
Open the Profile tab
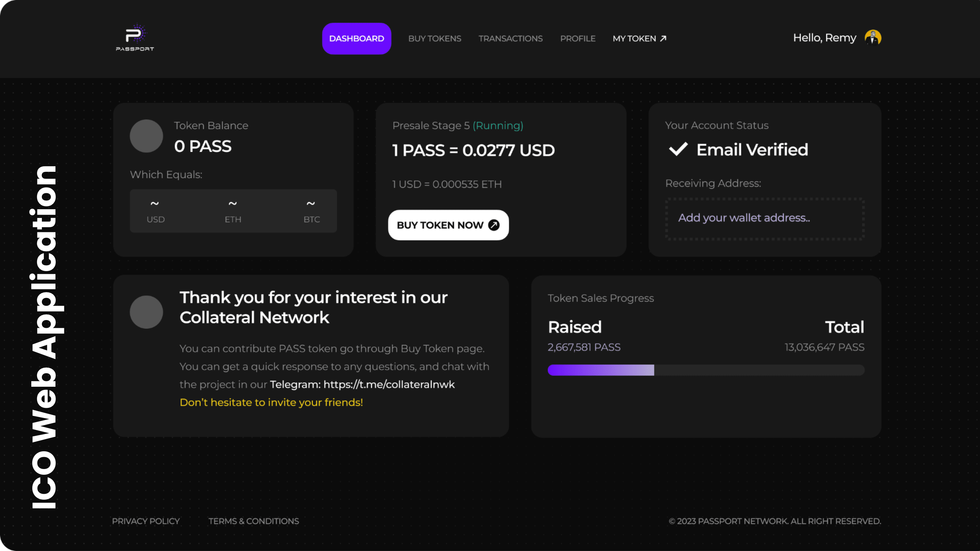pos(577,38)
